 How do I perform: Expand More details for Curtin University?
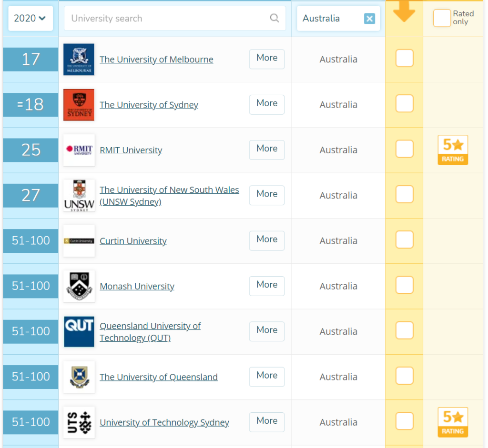point(266,240)
